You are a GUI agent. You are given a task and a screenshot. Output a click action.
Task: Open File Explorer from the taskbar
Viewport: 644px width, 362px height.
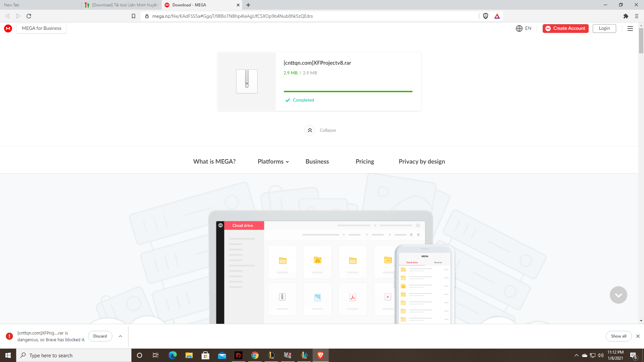click(x=189, y=355)
